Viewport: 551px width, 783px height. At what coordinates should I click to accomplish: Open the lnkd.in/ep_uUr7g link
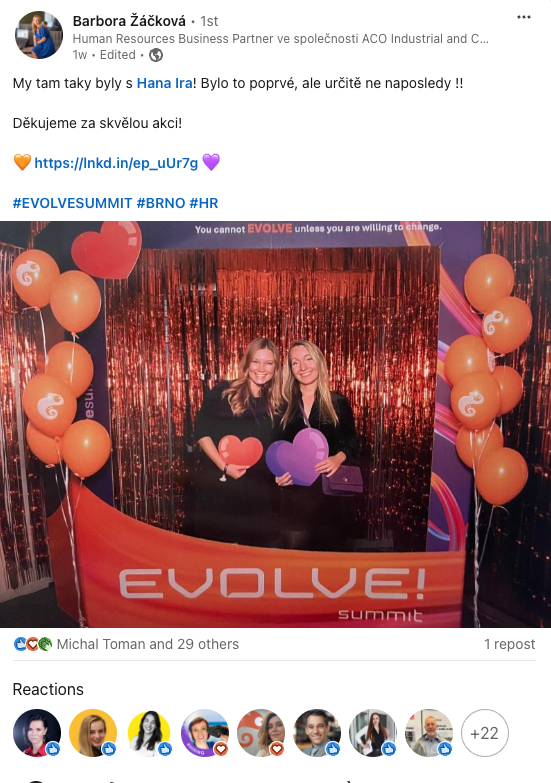click(116, 163)
